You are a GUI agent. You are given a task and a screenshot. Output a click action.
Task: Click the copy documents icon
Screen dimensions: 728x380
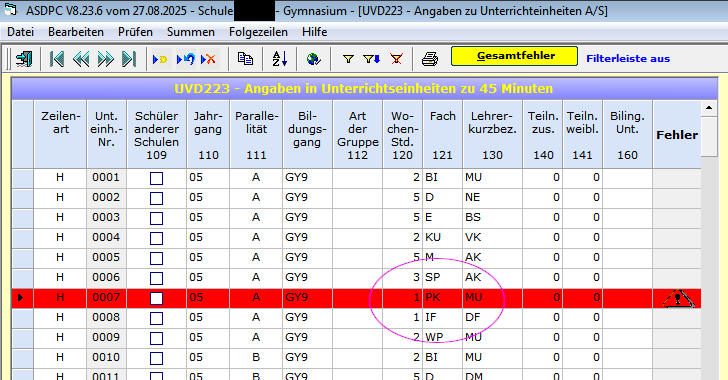[x=245, y=59]
